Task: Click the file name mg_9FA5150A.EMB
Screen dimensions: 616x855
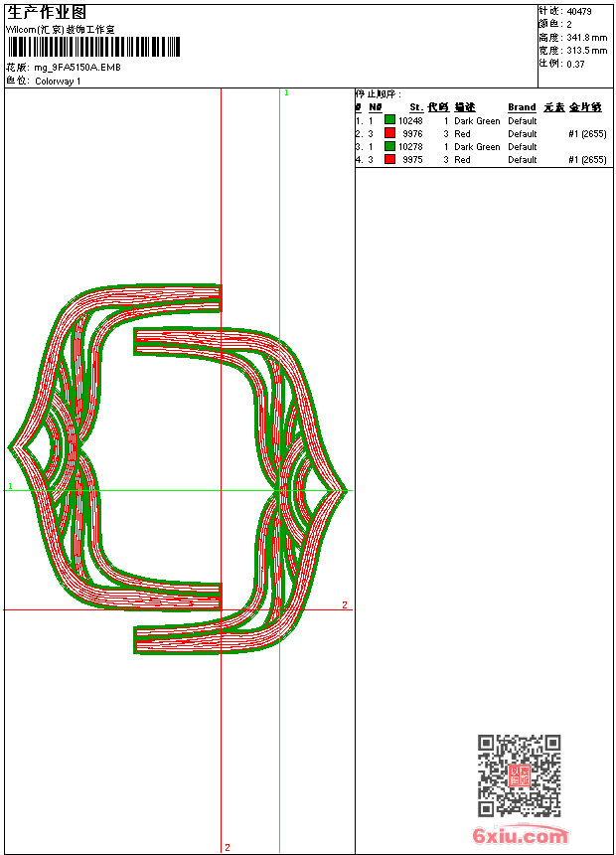Action: coord(77,67)
